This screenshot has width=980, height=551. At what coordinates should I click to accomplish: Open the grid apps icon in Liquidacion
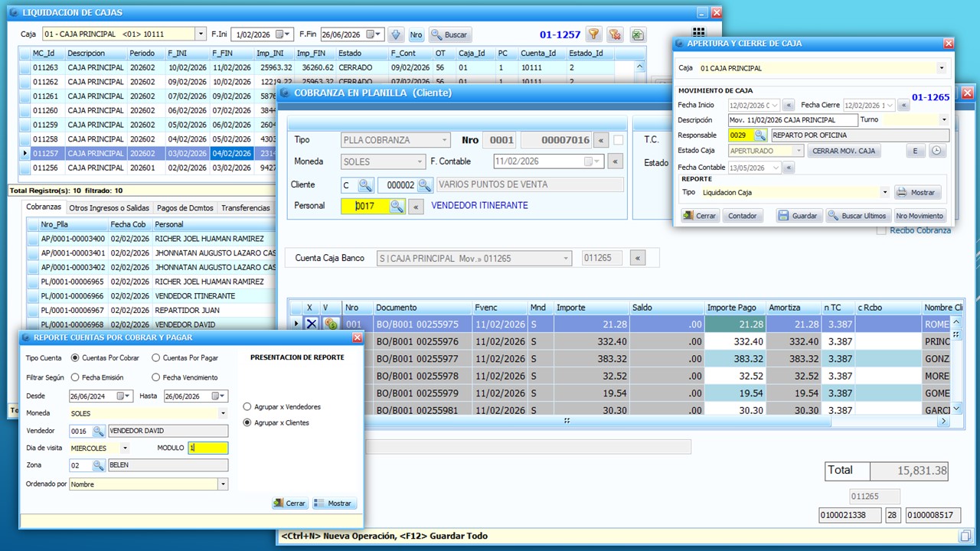tap(697, 33)
